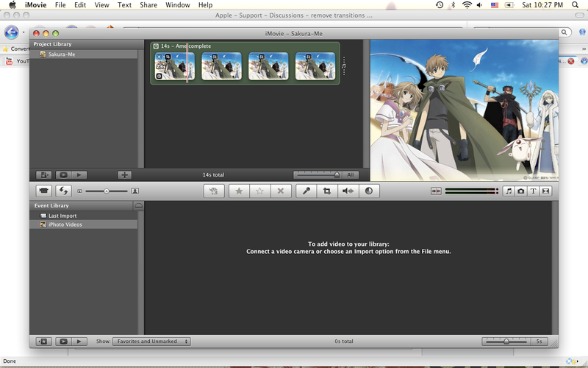Open the Window menu

[x=177, y=5]
